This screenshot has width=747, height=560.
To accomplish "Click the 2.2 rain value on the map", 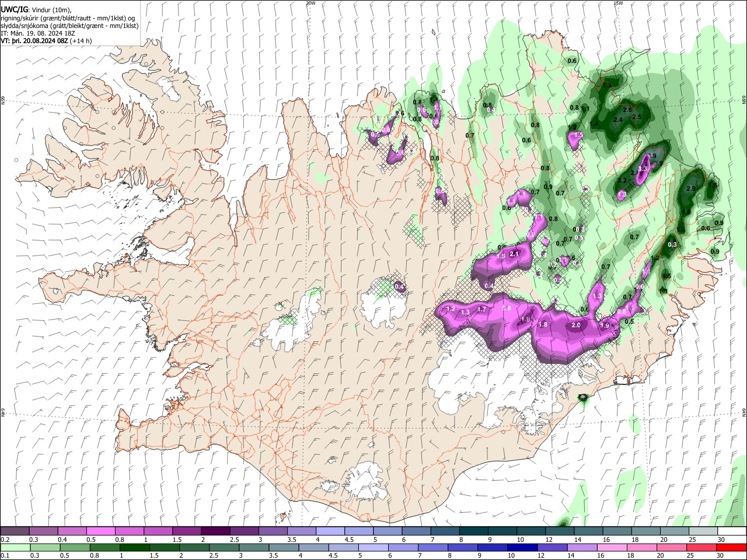I will click(x=622, y=181).
